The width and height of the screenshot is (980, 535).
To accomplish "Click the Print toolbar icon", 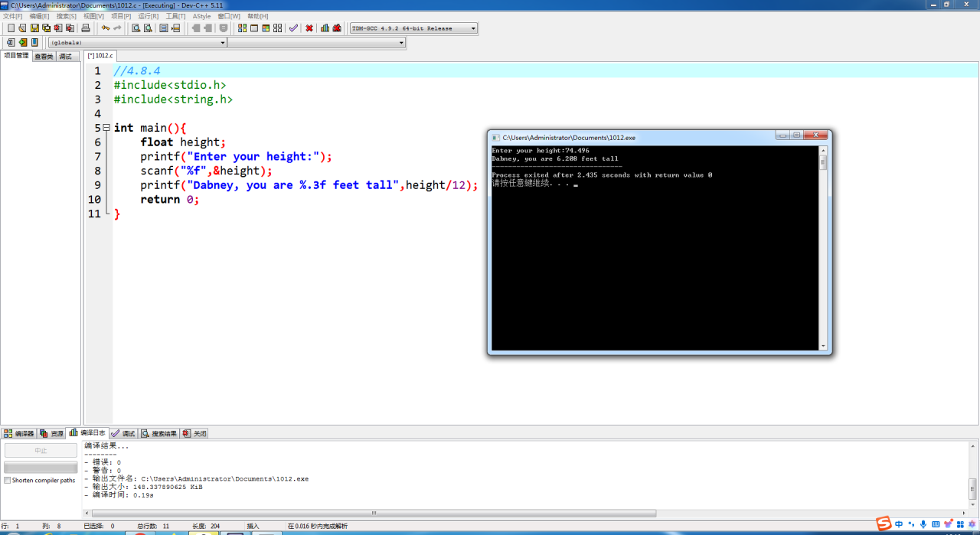I will [x=86, y=28].
